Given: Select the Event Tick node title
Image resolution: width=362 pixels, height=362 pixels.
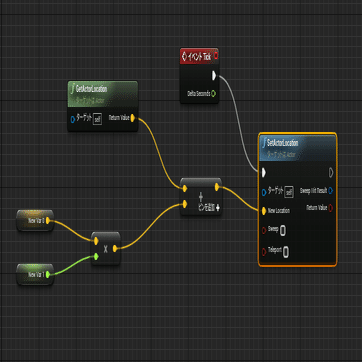Looking at the screenshot, I should (199, 57).
